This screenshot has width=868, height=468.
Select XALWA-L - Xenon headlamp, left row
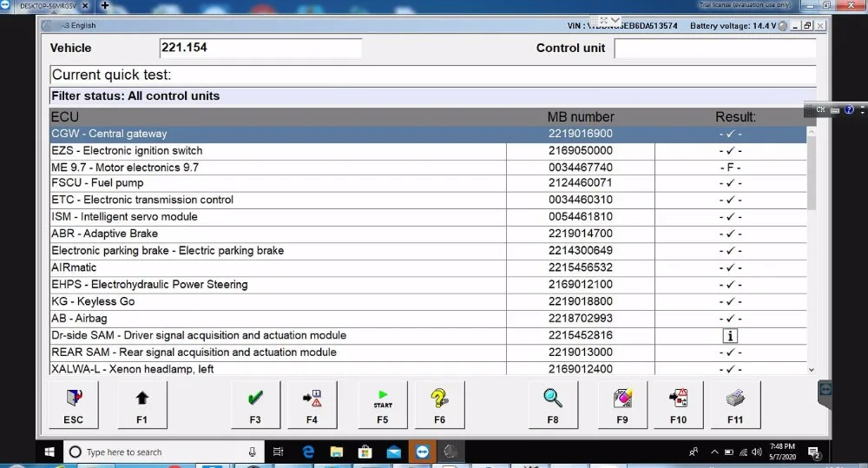(428, 369)
